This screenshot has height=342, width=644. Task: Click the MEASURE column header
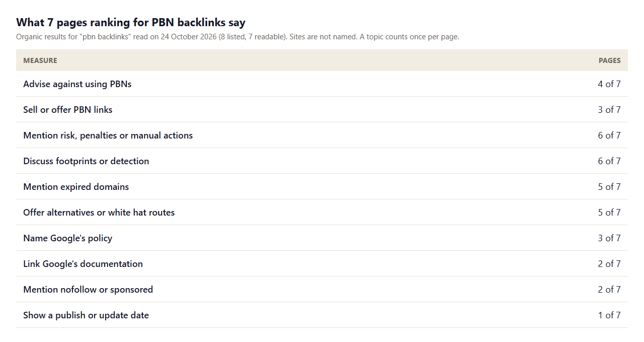(40, 60)
